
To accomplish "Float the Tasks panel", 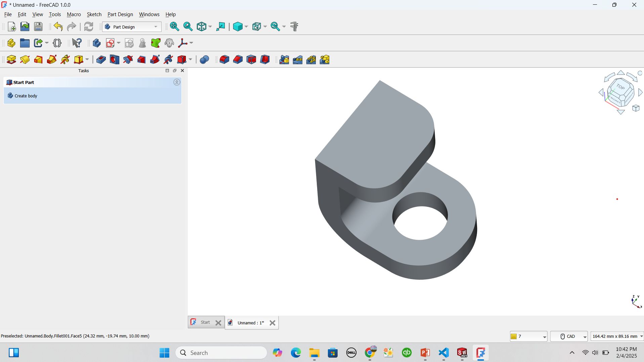I will [x=174, y=71].
